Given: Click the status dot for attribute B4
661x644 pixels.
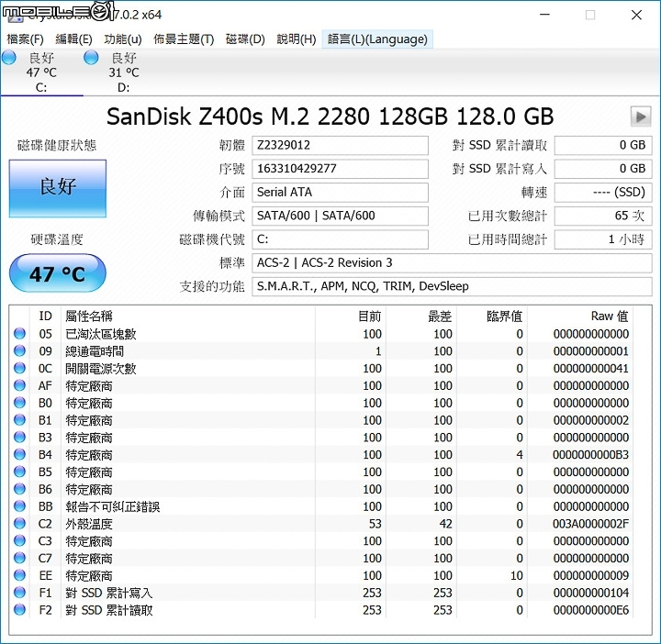Looking at the screenshot, I should pyautogui.click(x=19, y=454).
